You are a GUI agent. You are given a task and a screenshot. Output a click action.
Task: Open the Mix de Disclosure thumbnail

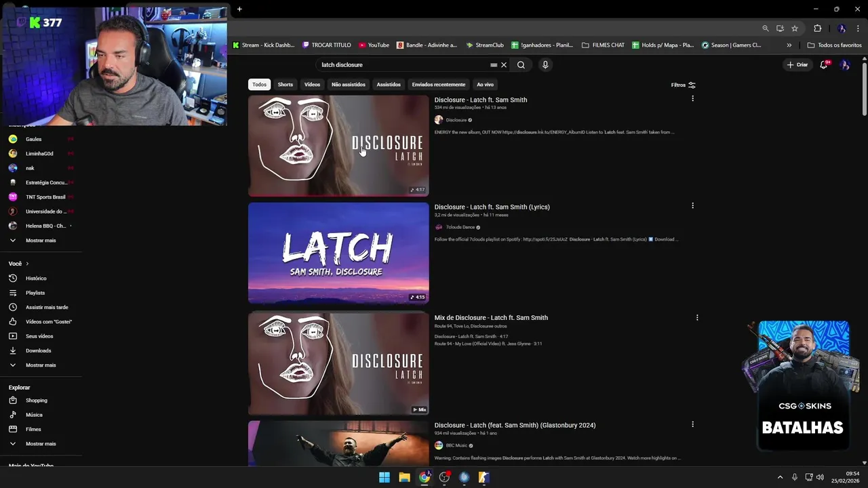(338, 363)
